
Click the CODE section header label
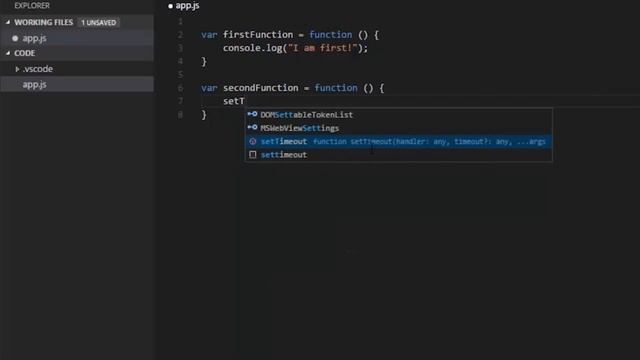[x=24, y=53]
